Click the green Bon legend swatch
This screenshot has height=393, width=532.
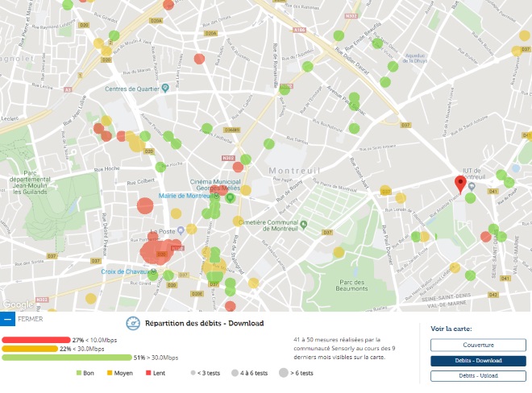coord(79,373)
